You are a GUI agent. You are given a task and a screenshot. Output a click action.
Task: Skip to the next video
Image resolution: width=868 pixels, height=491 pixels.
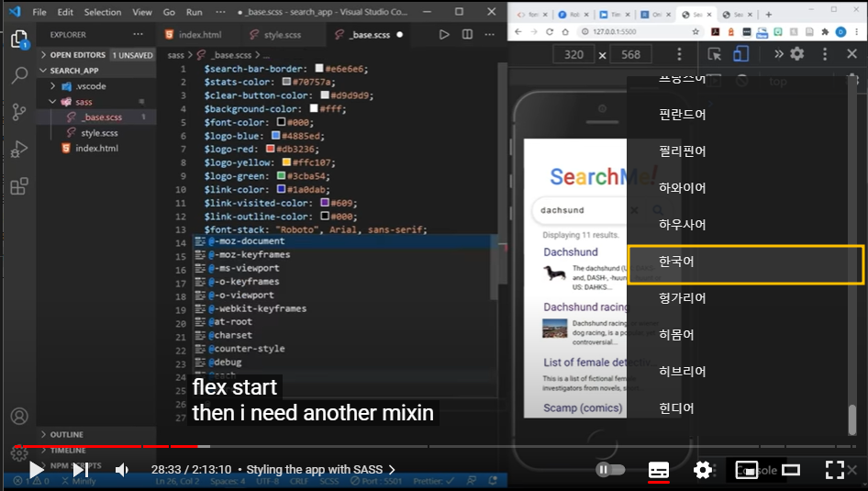point(80,470)
